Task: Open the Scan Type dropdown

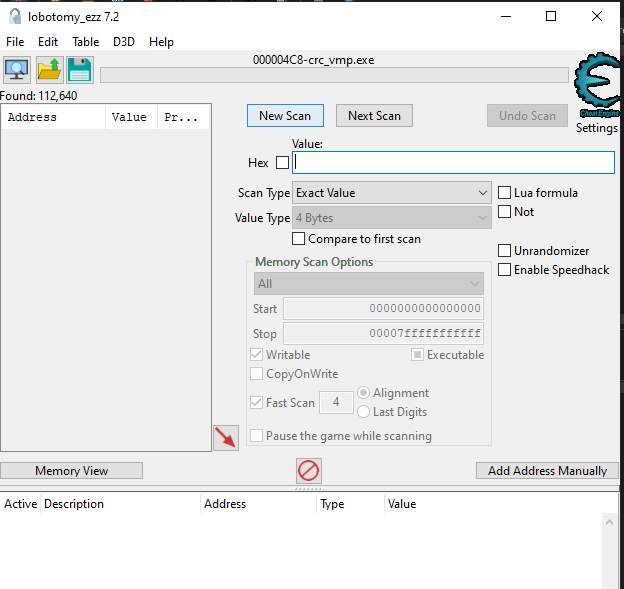Action: pos(392,193)
